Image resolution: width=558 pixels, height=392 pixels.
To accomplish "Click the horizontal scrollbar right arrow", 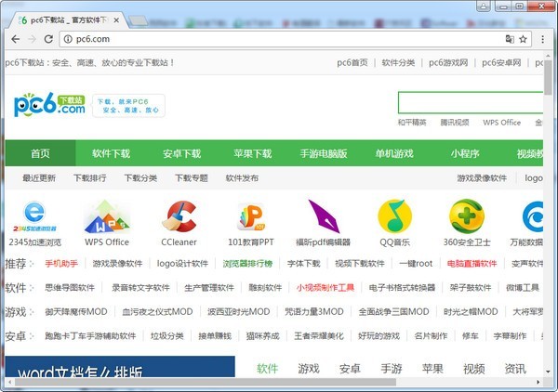I will 538,382.
